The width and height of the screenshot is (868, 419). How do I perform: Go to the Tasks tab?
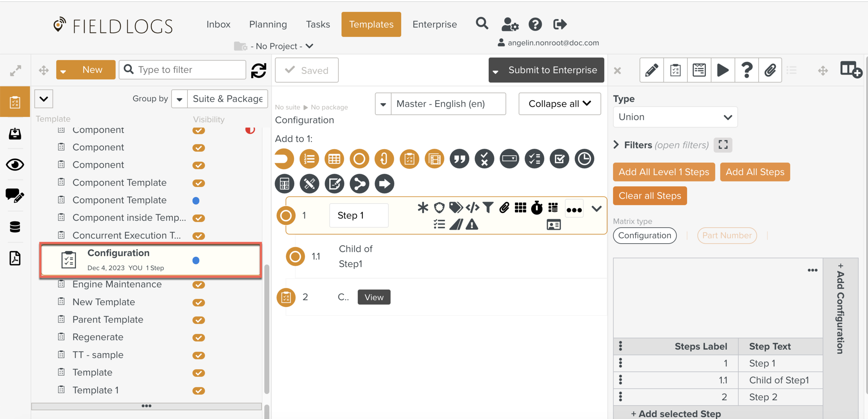[318, 24]
